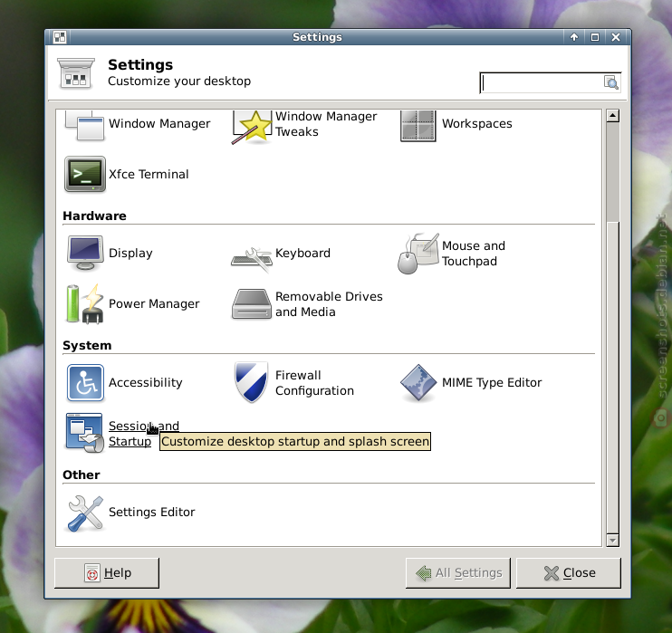This screenshot has height=633, width=672.
Task: Open the Settings Editor tools icon
Action: tap(85, 513)
